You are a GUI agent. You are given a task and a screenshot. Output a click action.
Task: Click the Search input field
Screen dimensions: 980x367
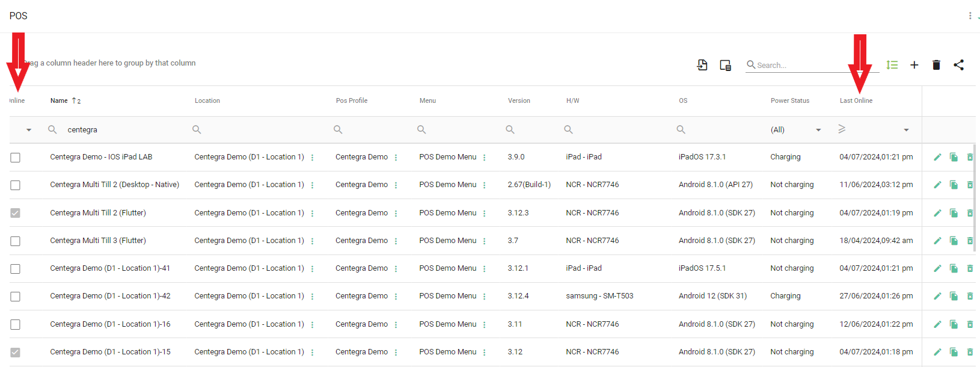tap(806, 65)
